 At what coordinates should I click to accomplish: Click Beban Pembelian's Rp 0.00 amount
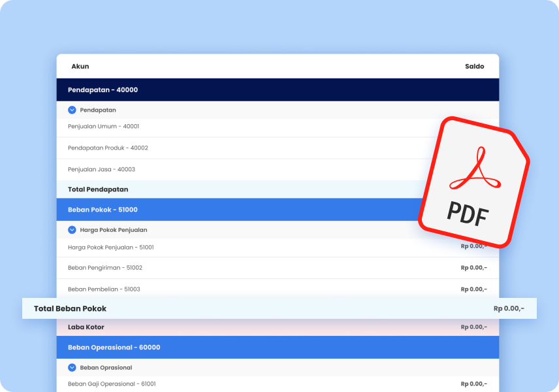(474, 289)
